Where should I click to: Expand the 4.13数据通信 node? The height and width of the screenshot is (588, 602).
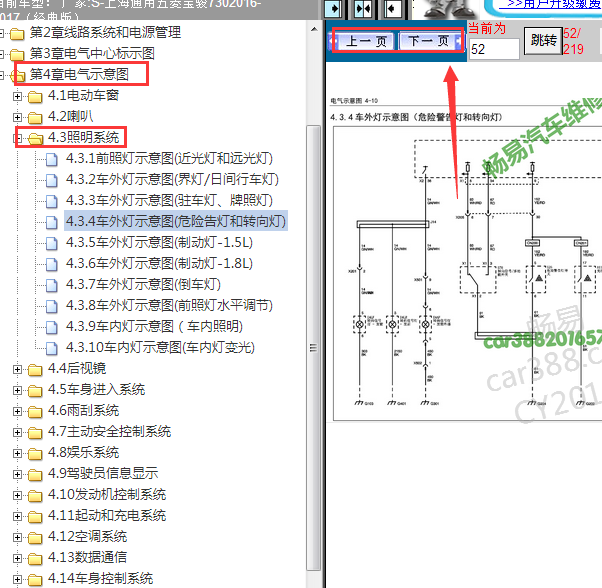17,558
